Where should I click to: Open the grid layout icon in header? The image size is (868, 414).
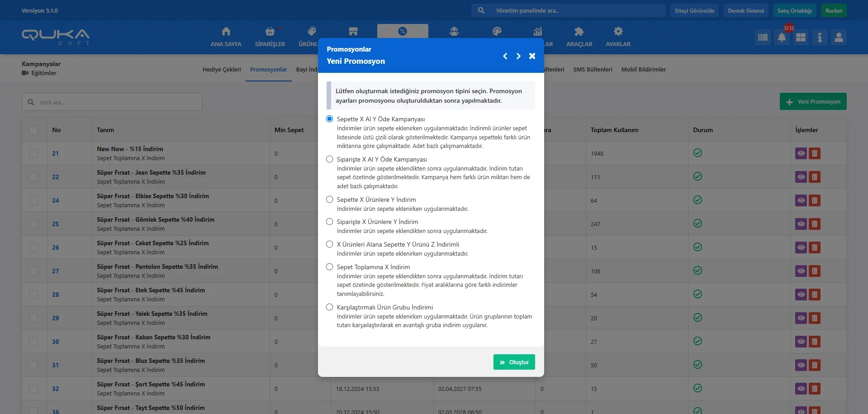click(801, 38)
